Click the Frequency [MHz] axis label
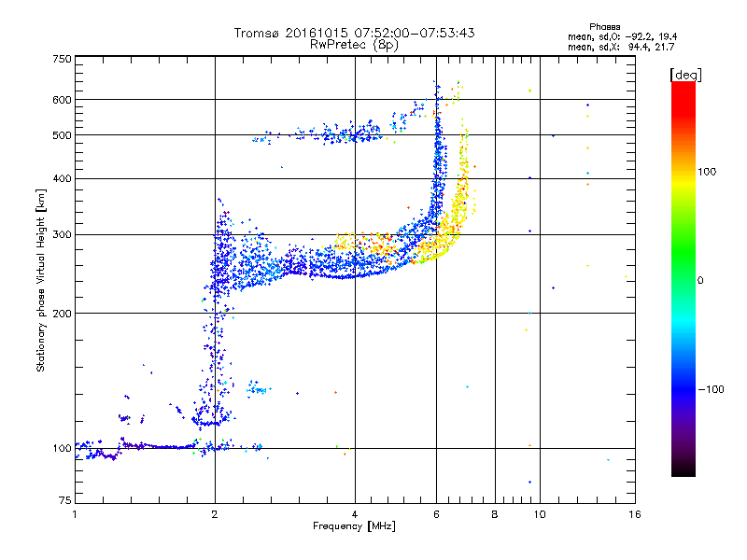This screenshot has width=747, height=560. (x=354, y=526)
